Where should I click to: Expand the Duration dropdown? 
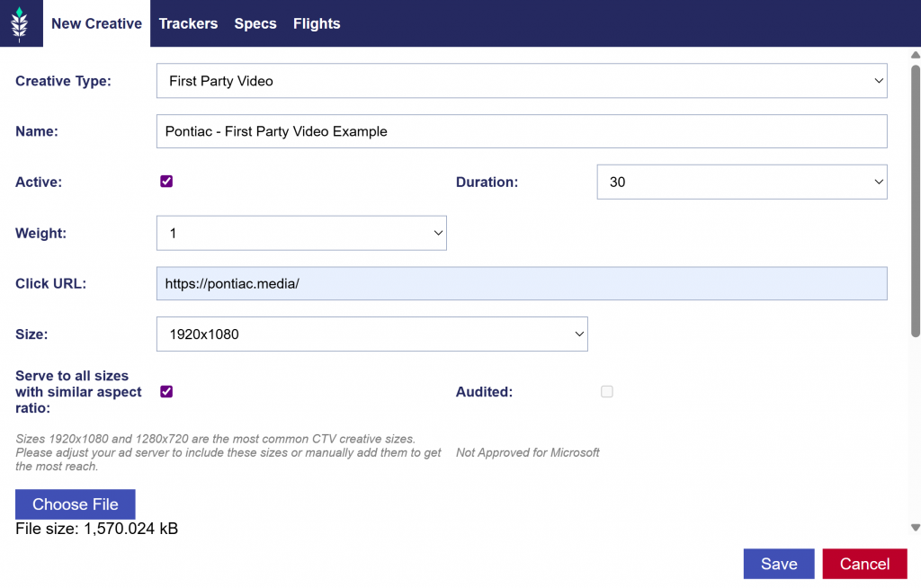point(742,182)
